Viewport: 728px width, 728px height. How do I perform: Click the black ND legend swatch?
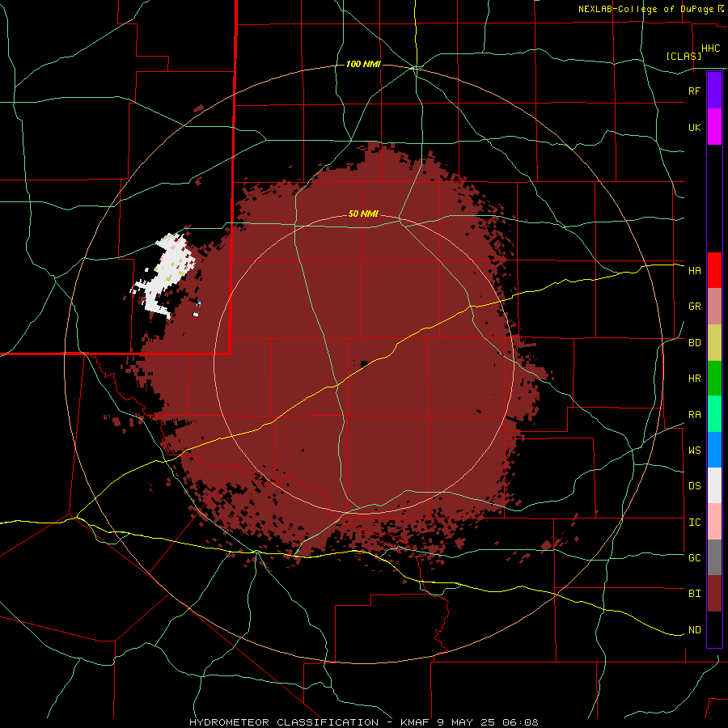tap(714, 629)
